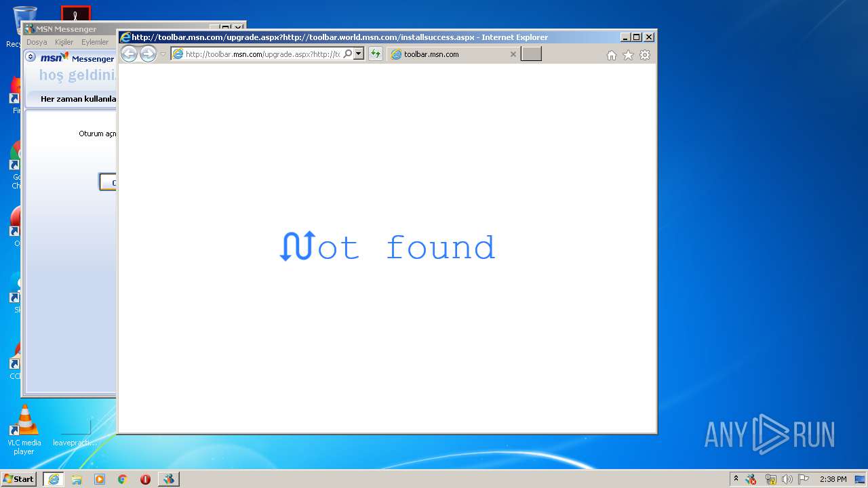Click the Internet Explorer logo in the title bar

coord(125,37)
